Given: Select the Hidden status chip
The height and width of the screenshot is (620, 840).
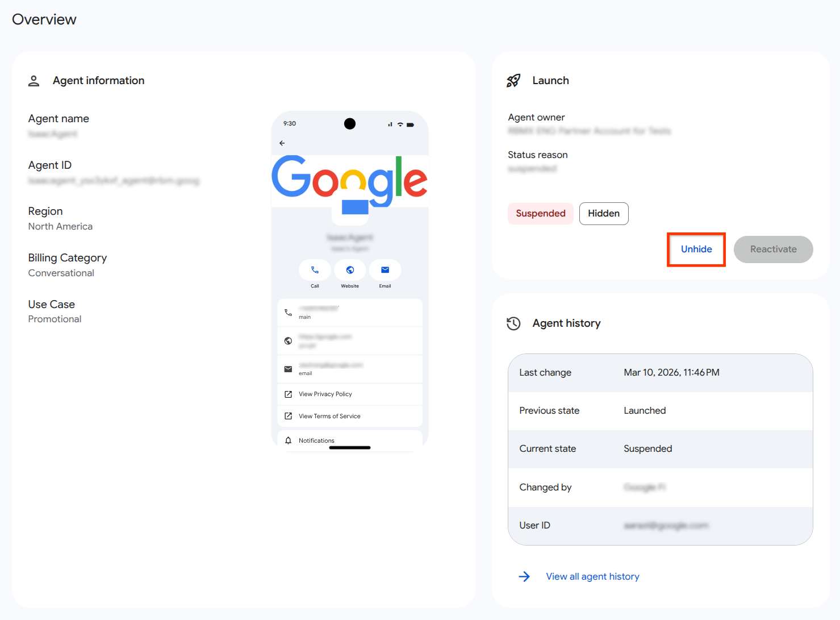Looking at the screenshot, I should pyautogui.click(x=603, y=213).
